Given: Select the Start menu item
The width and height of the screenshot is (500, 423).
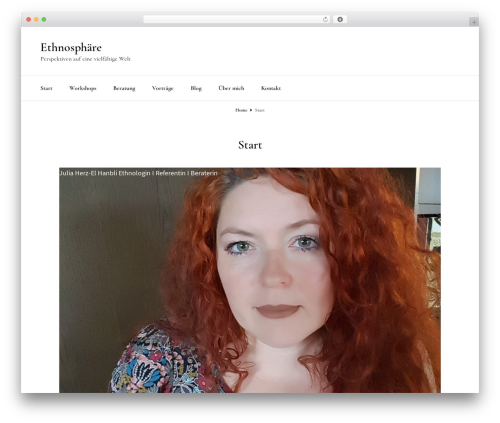Looking at the screenshot, I should tap(46, 88).
